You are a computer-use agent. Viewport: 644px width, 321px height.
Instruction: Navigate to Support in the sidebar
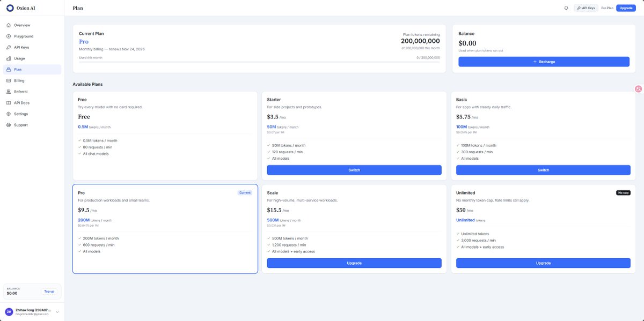pos(32,125)
